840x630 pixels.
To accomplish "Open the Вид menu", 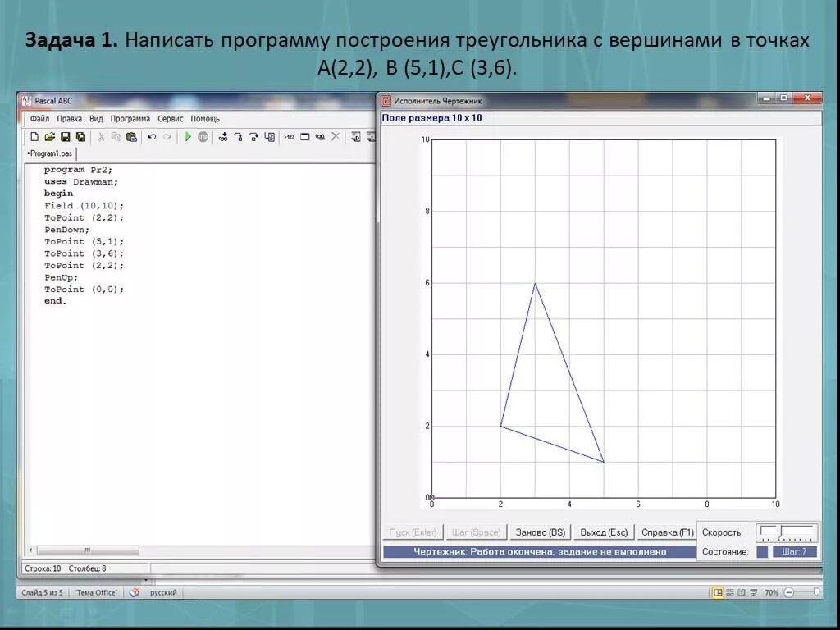I will pyautogui.click(x=96, y=119).
